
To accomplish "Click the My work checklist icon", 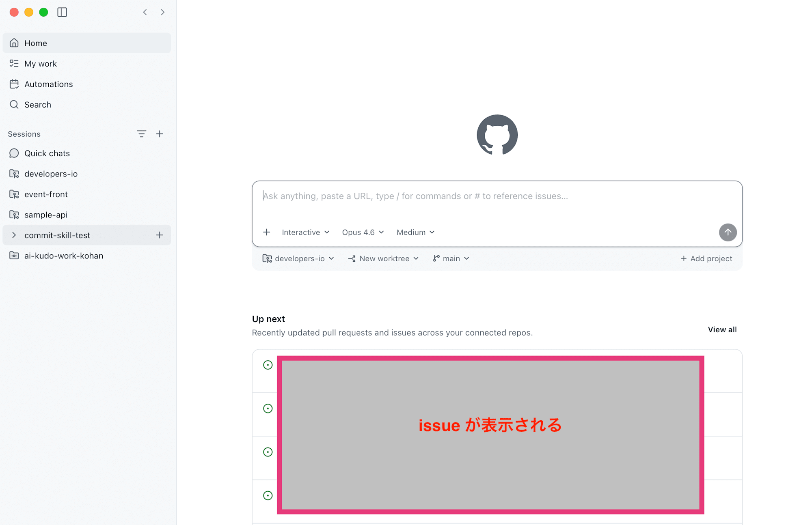I will [14, 63].
